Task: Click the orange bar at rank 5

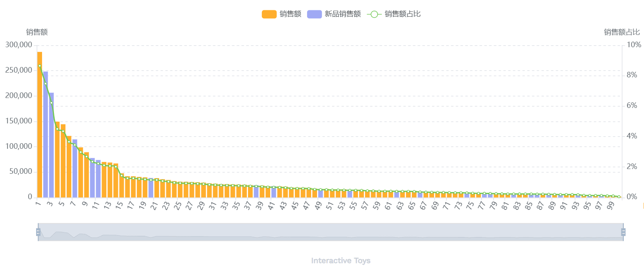Action: pyautogui.click(x=63, y=163)
